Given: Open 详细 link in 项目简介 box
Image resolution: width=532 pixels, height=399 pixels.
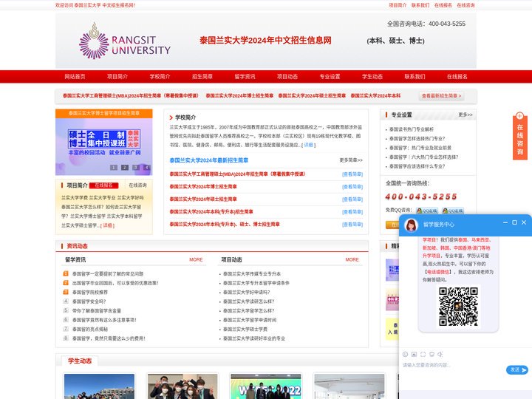Looking at the screenshot, I should pos(107,225).
